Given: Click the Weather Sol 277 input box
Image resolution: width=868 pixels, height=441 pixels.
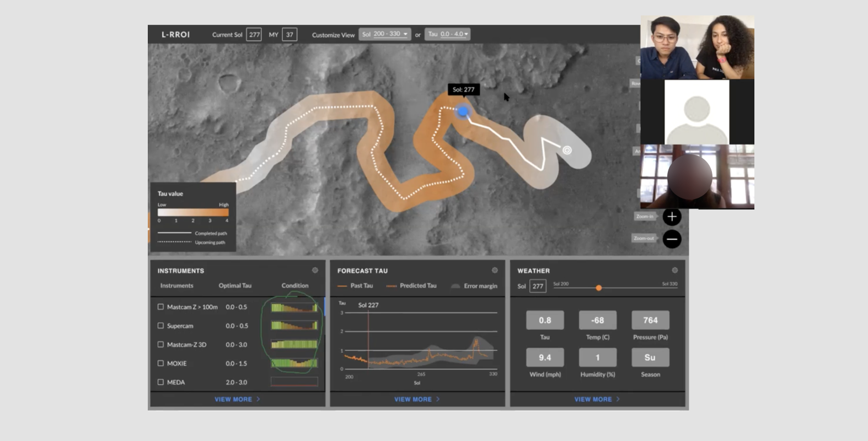Looking at the screenshot, I should click(x=538, y=286).
